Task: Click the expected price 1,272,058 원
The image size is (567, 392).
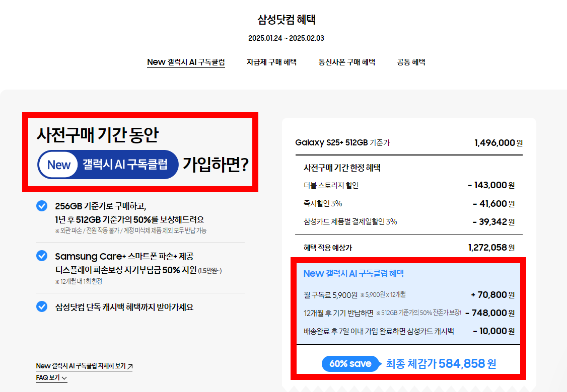Action: tap(491, 248)
